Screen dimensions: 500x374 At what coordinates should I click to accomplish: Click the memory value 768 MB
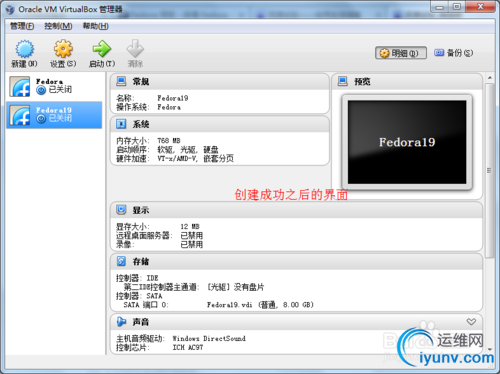[169, 141]
